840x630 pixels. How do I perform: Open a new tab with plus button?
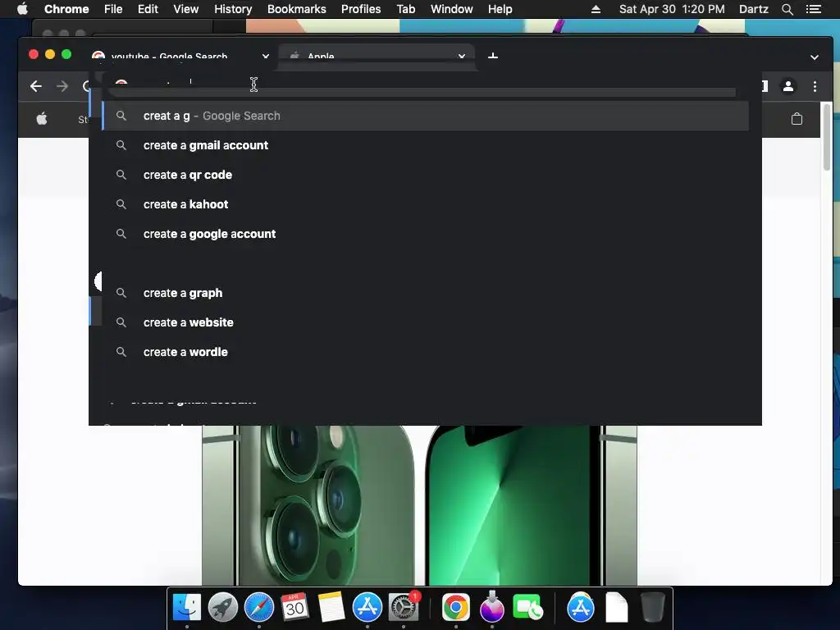pyautogui.click(x=493, y=57)
